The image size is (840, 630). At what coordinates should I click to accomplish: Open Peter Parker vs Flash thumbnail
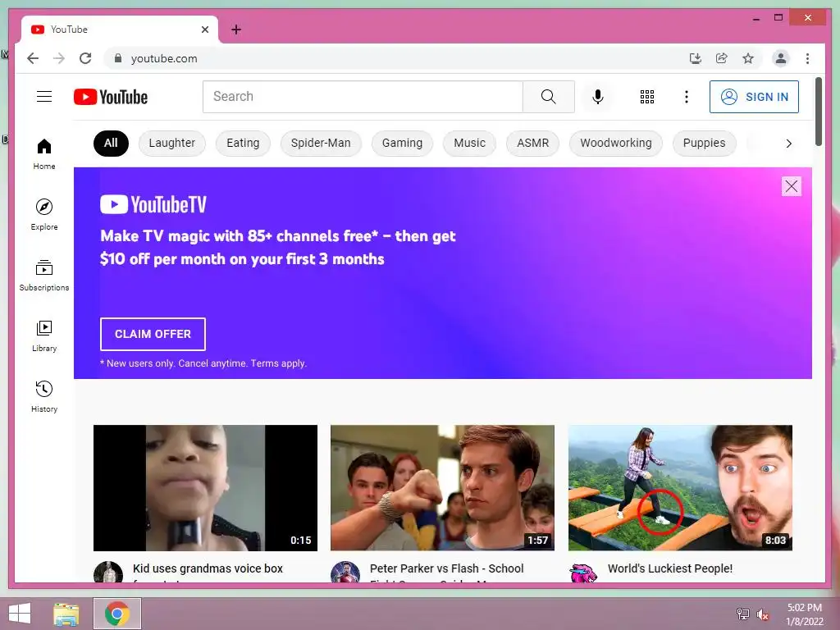[442, 487]
